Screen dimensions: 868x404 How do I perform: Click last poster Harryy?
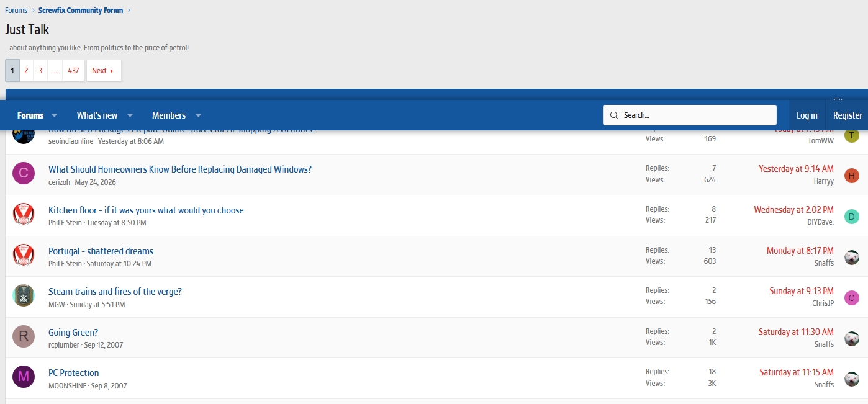pyautogui.click(x=824, y=181)
